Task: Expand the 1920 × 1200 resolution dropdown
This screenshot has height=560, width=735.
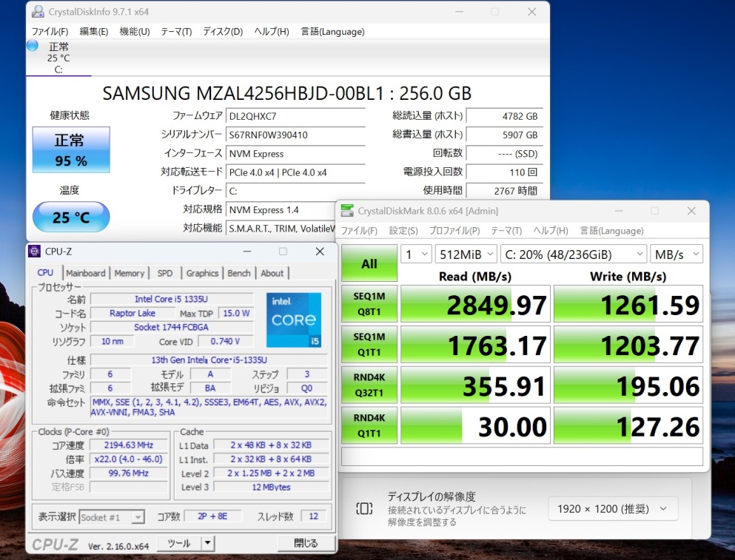Action: click(613, 509)
